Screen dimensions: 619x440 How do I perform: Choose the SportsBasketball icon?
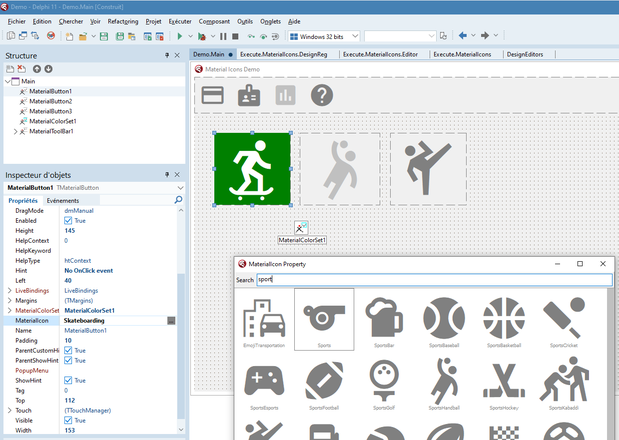click(504, 319)
